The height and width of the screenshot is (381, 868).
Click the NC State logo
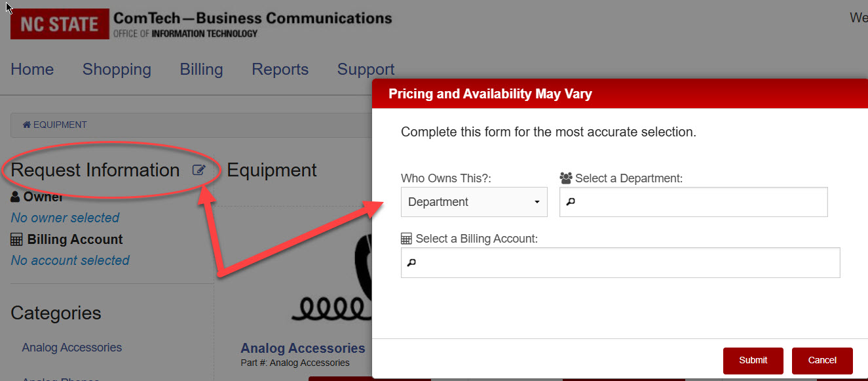point(60,24)
